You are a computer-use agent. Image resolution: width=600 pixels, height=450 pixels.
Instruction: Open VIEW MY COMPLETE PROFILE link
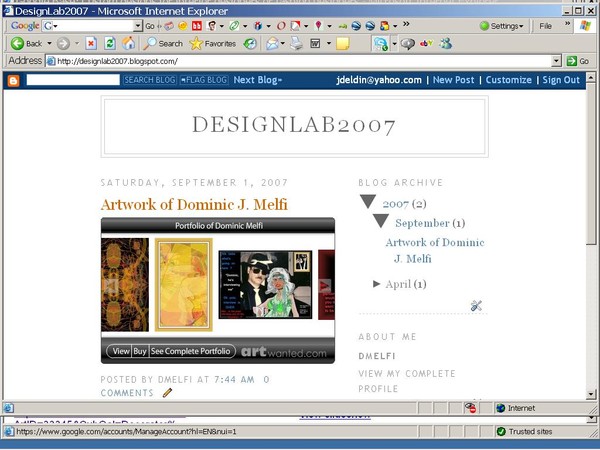click(407, 381)
